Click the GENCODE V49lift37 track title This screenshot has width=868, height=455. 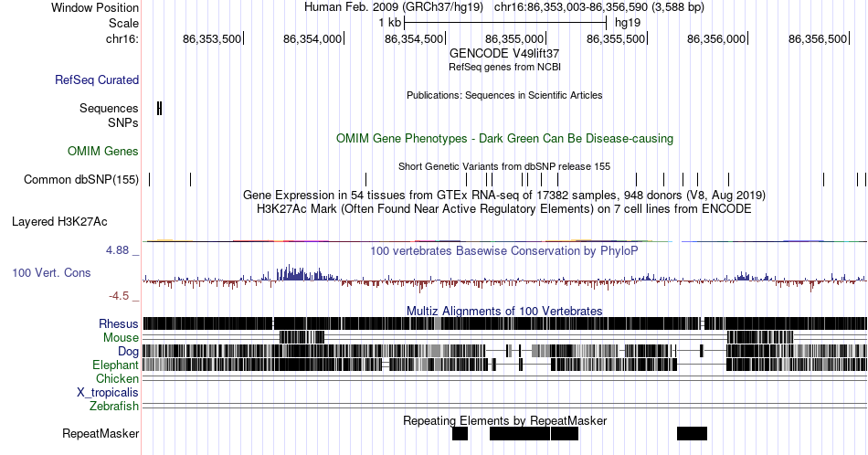[504, 54]
